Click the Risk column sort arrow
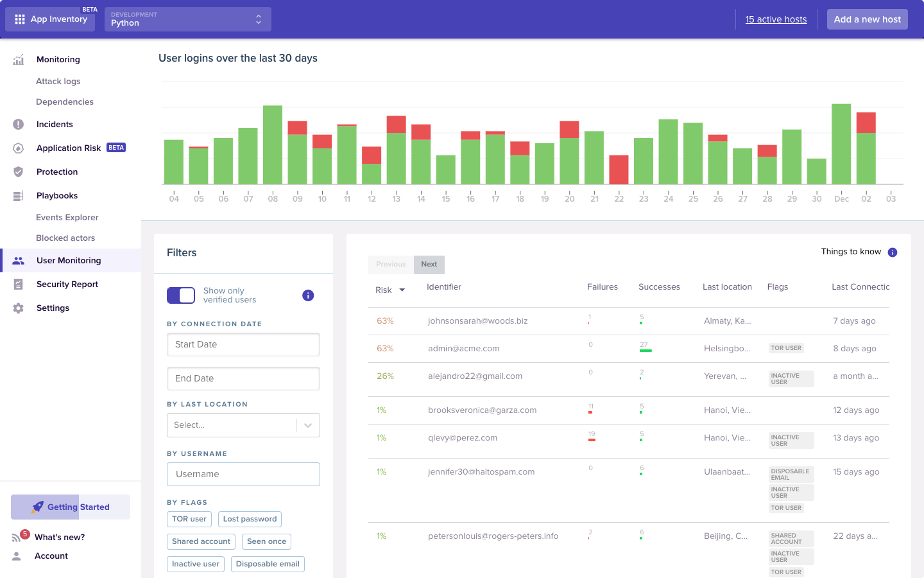Screen dimensions: 924x578 pos(402,290)
